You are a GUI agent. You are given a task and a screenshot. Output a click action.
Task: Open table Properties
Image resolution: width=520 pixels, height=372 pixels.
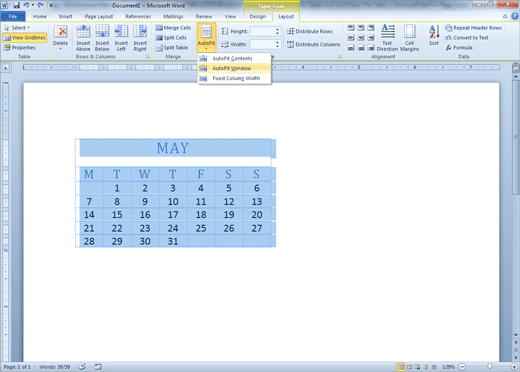pos(20,48)
